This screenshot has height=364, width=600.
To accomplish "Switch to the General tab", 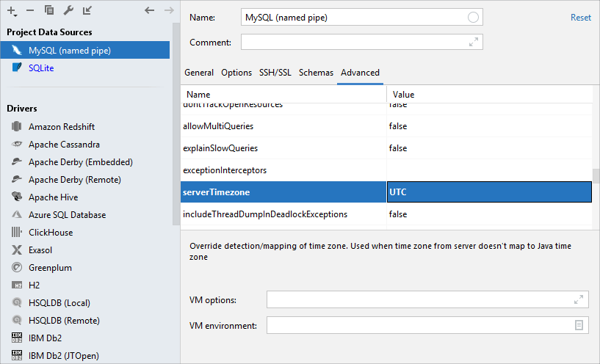I will (x=199, y=73).
